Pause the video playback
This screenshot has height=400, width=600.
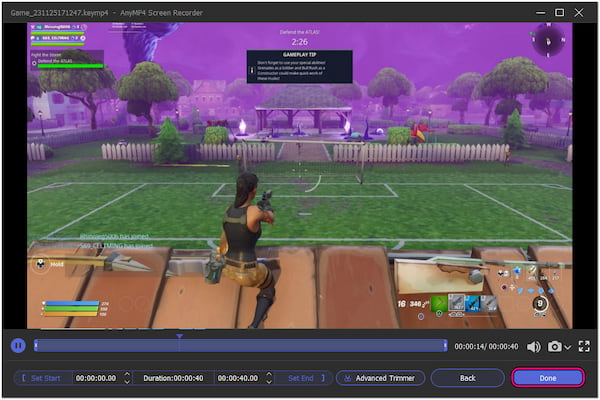click(18, 346)
